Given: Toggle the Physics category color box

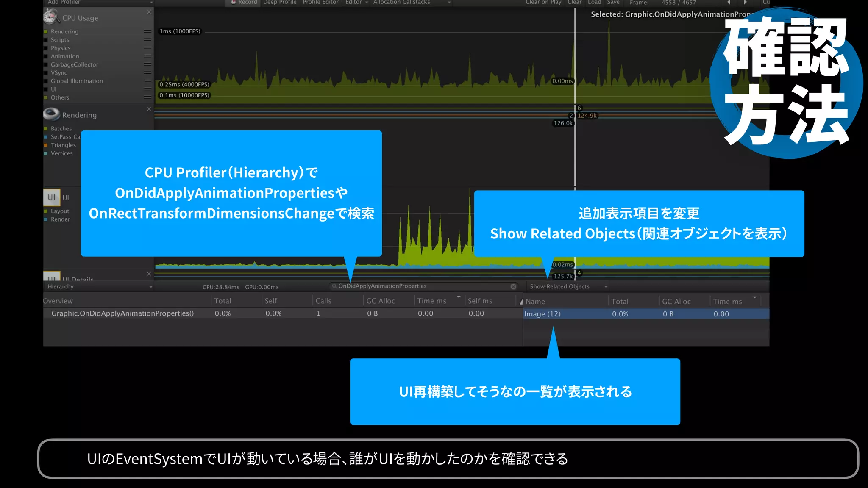Looking at the screenshot, I should click(x=46, y=48).
